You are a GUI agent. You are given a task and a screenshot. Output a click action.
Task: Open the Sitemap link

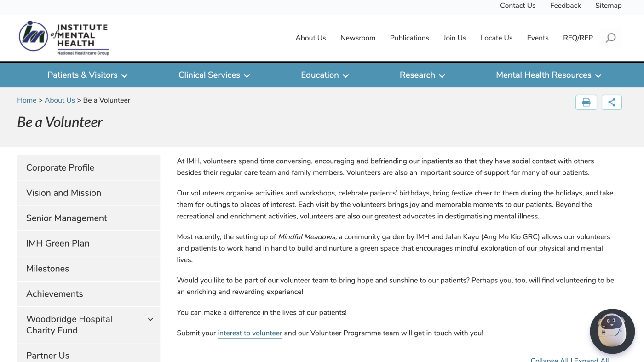coord(608,6)
